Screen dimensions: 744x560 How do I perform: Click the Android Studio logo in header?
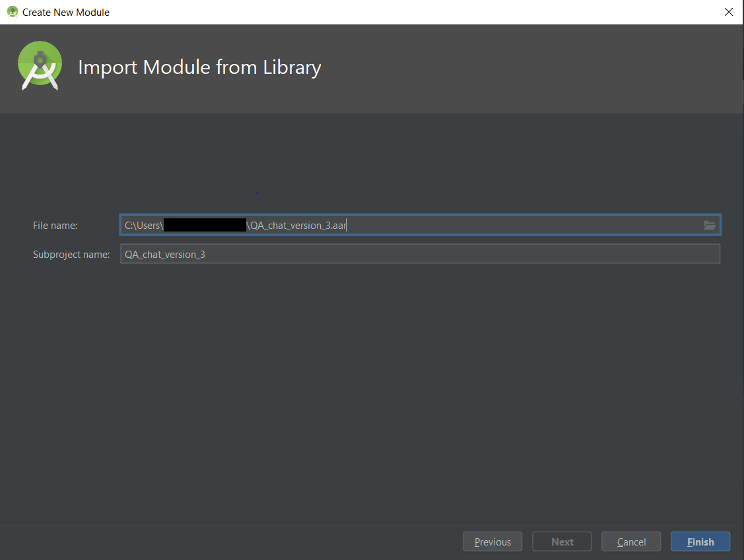[x=40, y=65]
